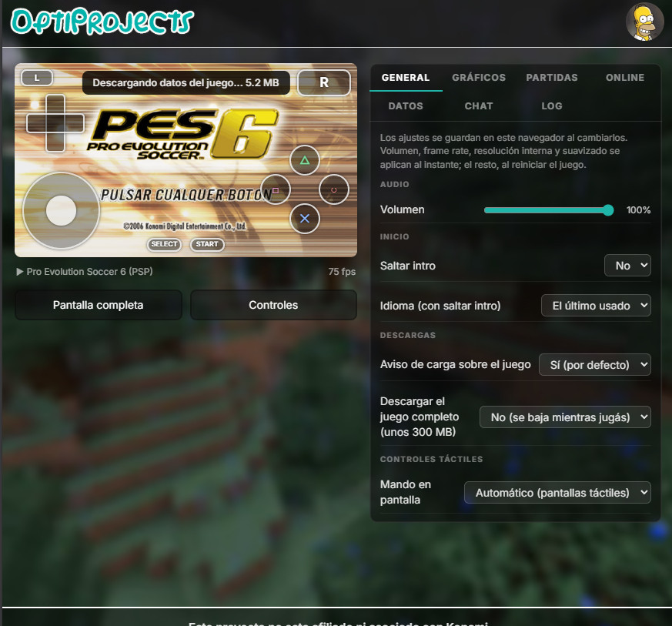
Task: Tap the blue X face button
Action: click(x=305, y=219)
